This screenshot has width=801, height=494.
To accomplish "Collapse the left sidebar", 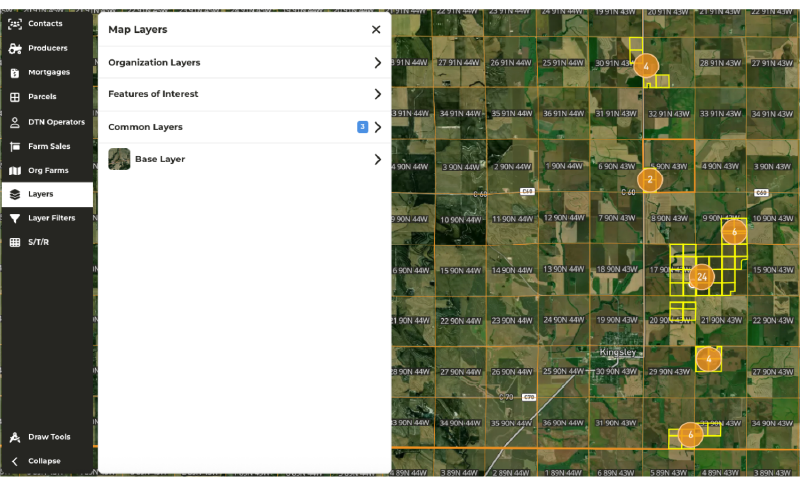I will coord(43,461).
